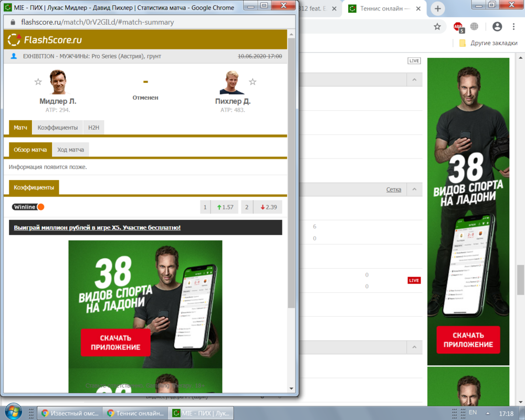This screenshot has width=525, height=420.
Task: Click the outcome 1 cell in the odds row
Action: point(205,207)
